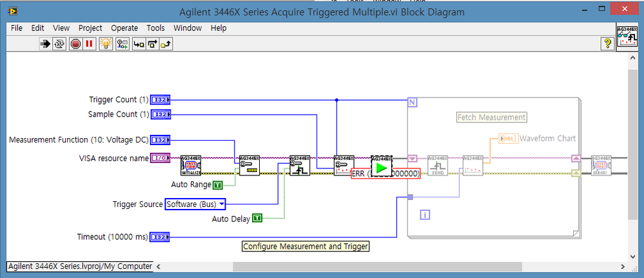Select the Configure Measurement subVI node
The width and height of the screenshot is (644, 278).
click(x=249, y=166)
